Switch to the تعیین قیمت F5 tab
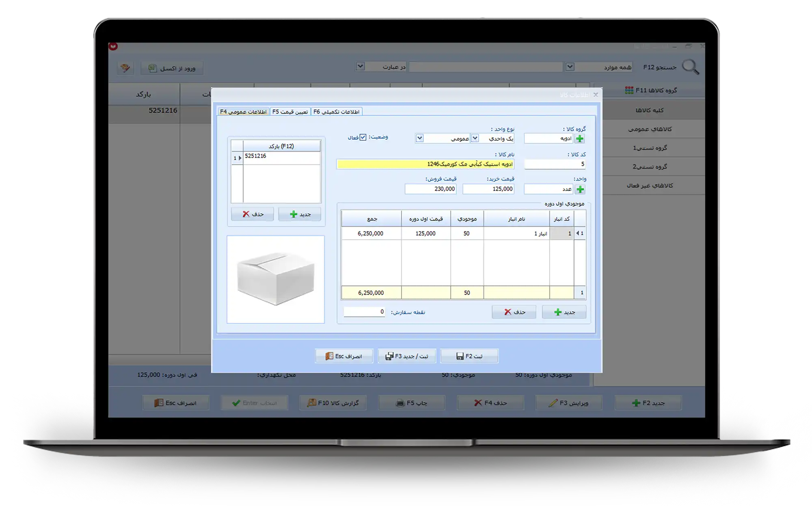This screenshot has height=506, width=812. point(290,112)
